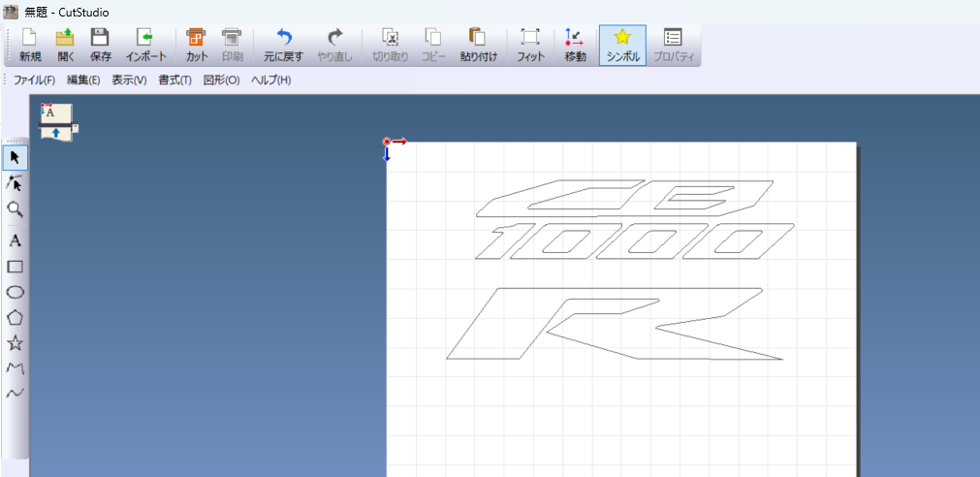Image resolution: width=980 pixels, height=477 pixels.
Task: Open the 図形(O) menu
Action: (x=221, y=80)
